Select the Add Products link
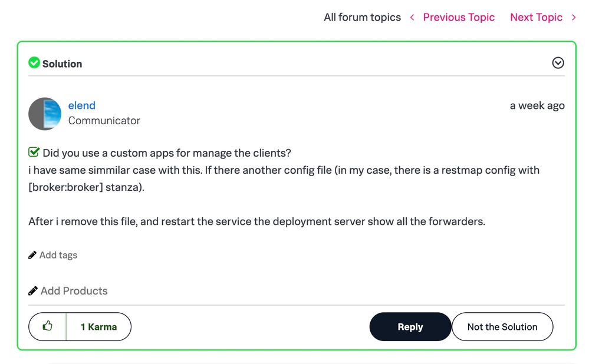Screen dimensions: 589x364 (x=74, y=291)
